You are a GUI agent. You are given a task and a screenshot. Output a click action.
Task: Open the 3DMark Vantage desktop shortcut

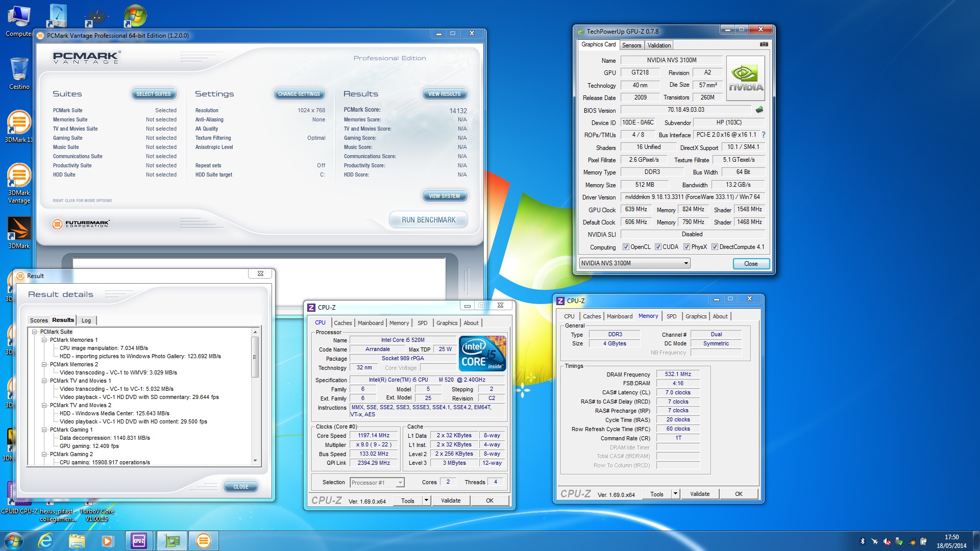click(x=19, y=183)
